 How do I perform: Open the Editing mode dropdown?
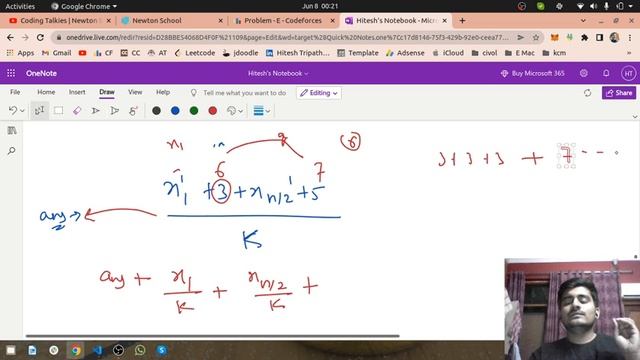(319, 93)
